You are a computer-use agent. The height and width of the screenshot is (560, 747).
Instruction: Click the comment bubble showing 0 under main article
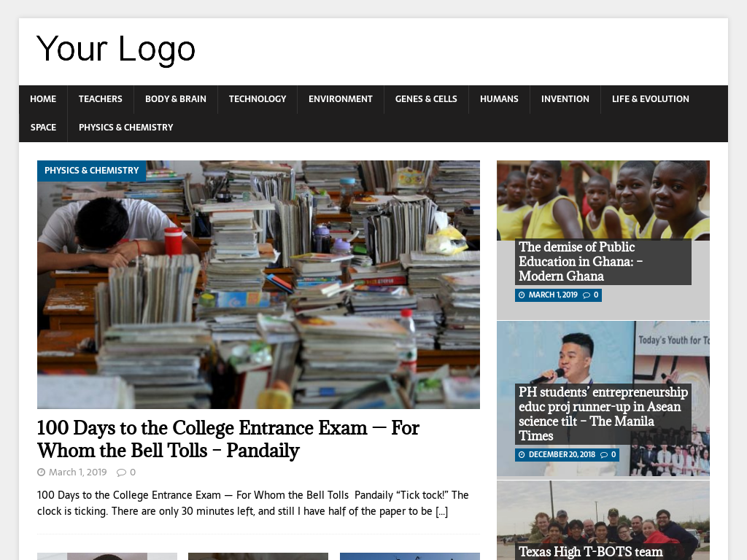click(x=121, y=472)
